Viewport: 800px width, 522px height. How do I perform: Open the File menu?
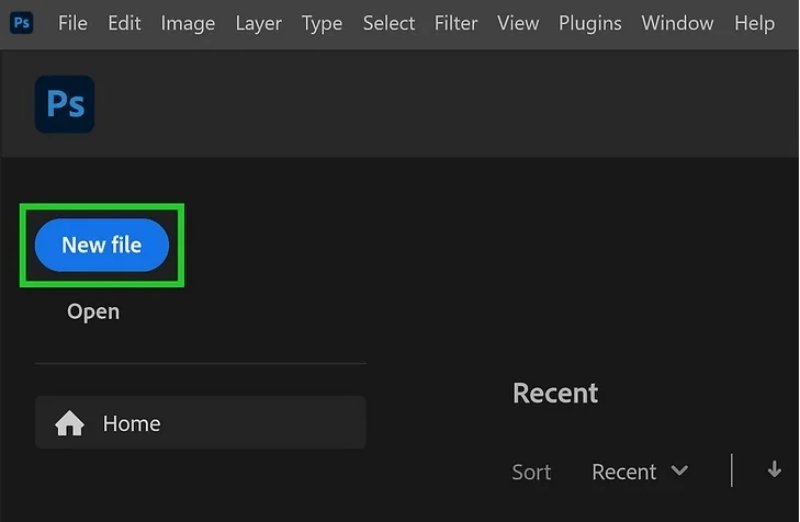[72, 23]
